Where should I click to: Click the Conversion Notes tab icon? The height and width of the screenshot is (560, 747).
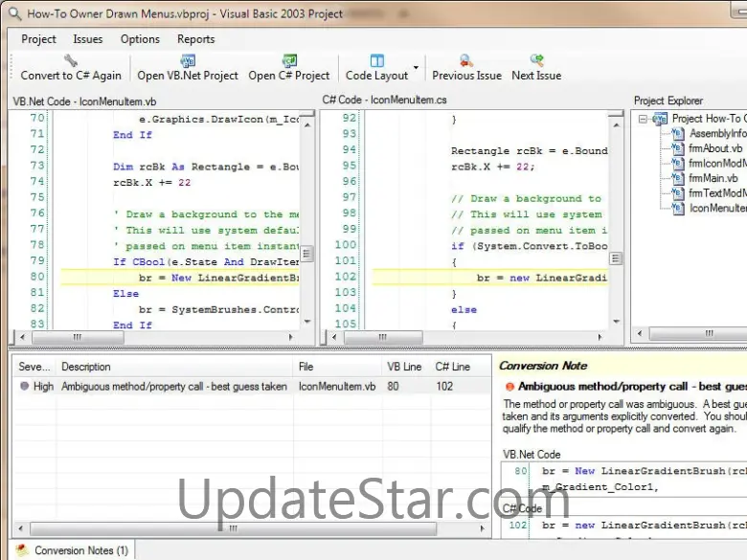point(21,550)
